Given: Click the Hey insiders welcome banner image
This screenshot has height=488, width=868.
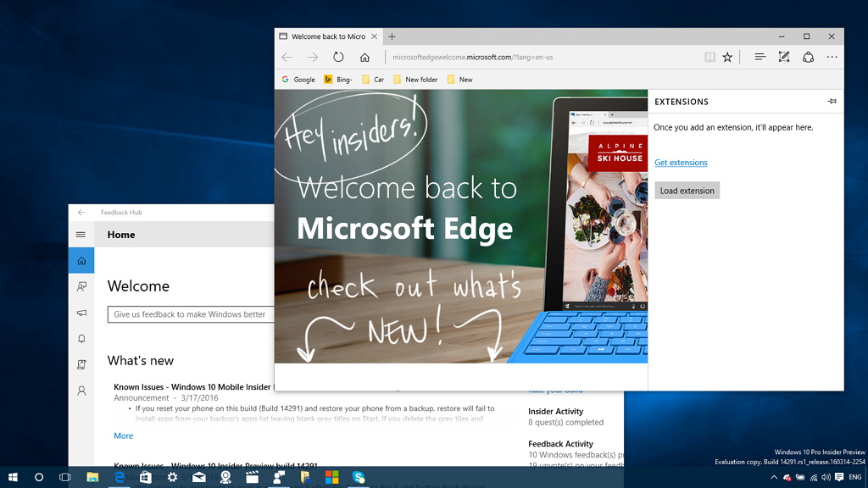Looking at the screenshot, I should point(460,226).
